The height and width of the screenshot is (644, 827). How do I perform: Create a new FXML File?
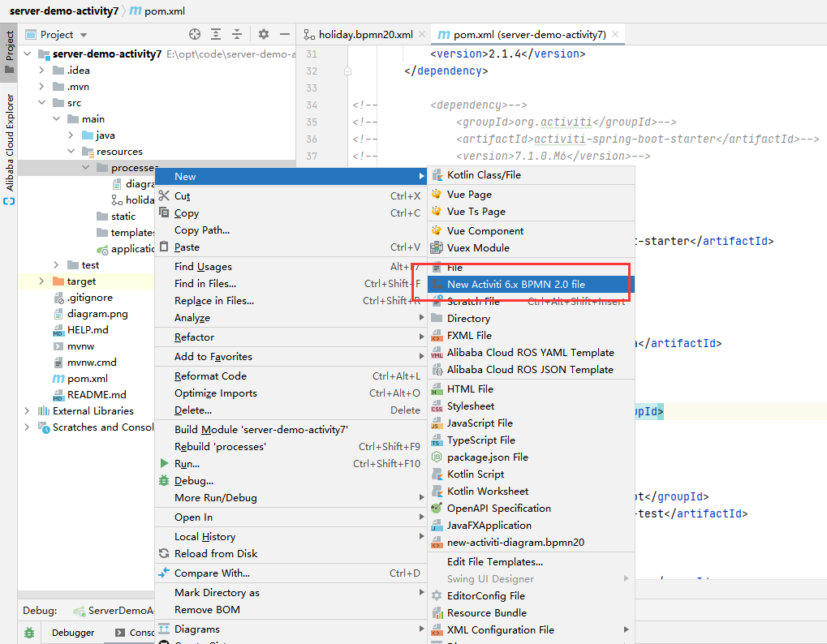point(531,335)
